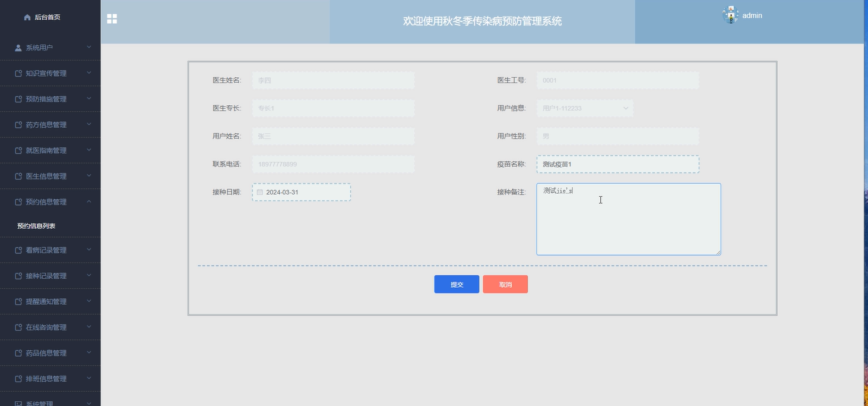868x406 pixels.
Task: Click the admin avatar icon
Action: click(730, 15)
